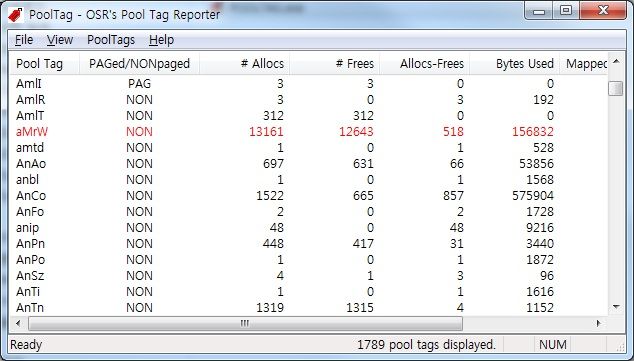Click the 518 allocs-frees value
Screen dimensions: 634x361
tap(453, 131)
